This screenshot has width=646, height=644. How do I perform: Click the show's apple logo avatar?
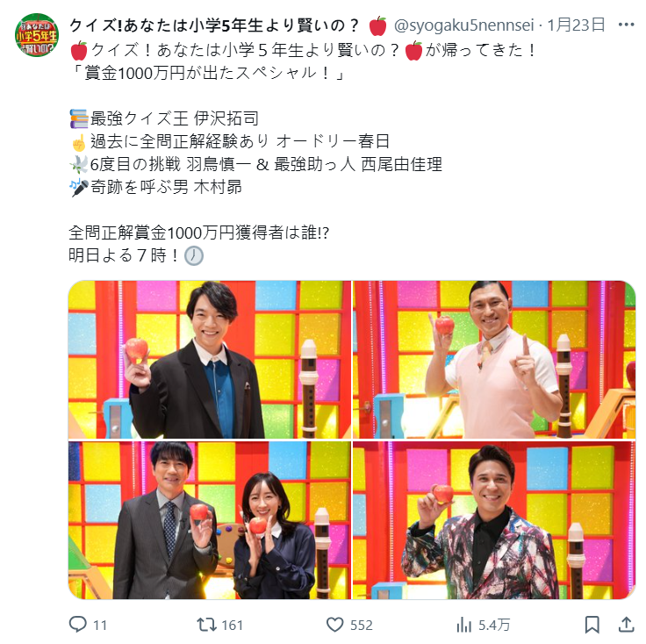point(37,35)
